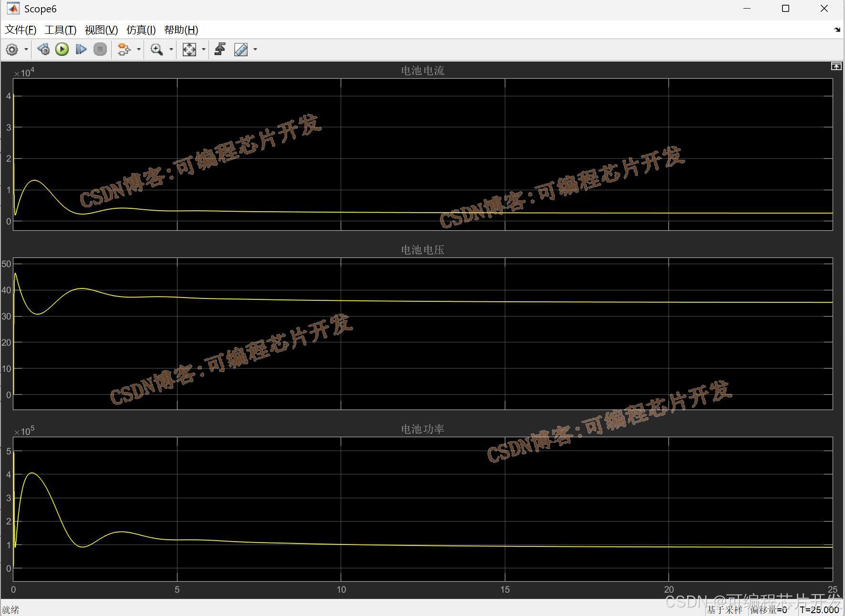This screenshot has width=845, height=616.
Task: Click the 电池电压 plot title
Action: click(423, 250)
